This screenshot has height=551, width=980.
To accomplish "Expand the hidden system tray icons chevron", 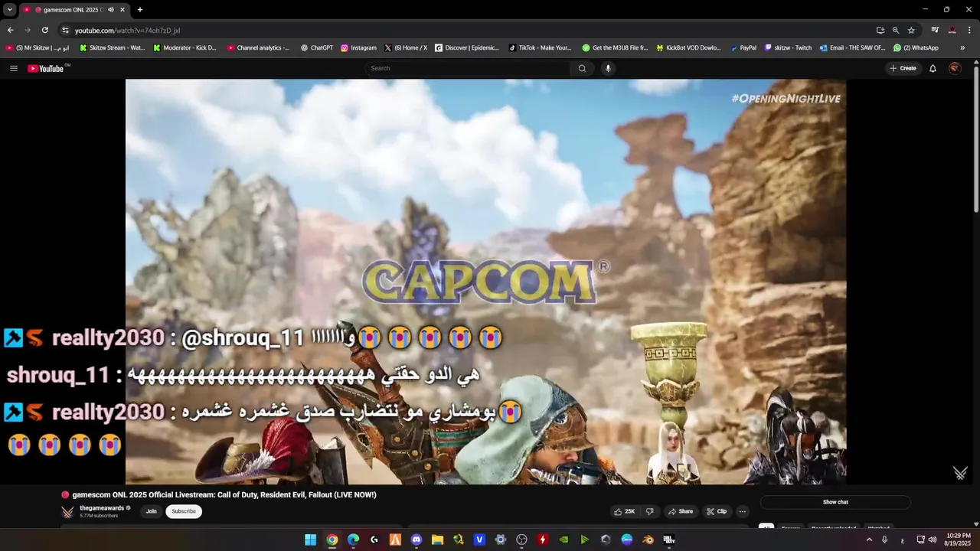I will tap(869, 540).
